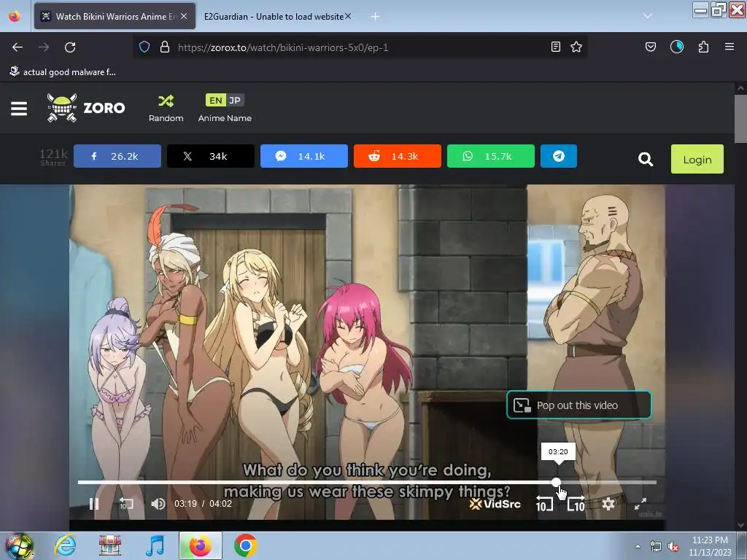747x560 pixels.
Task: Show hidden system tray icons
Action: [638, 546]
